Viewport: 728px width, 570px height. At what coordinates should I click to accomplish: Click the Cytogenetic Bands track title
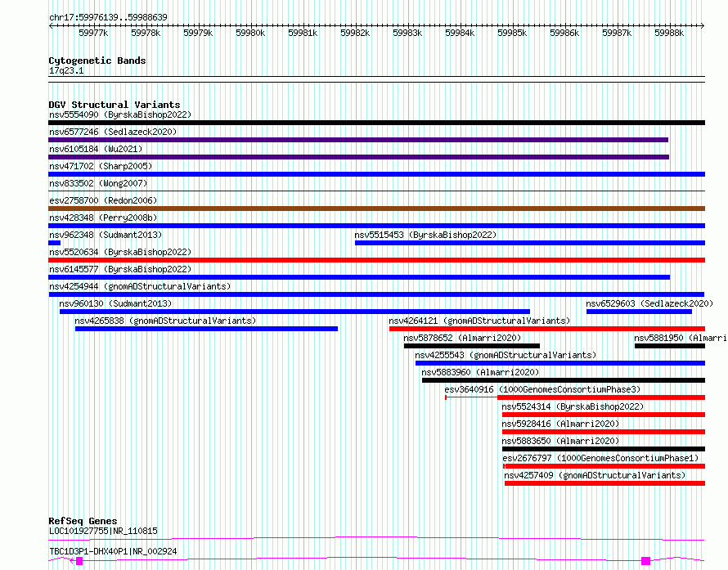(97, 61)
